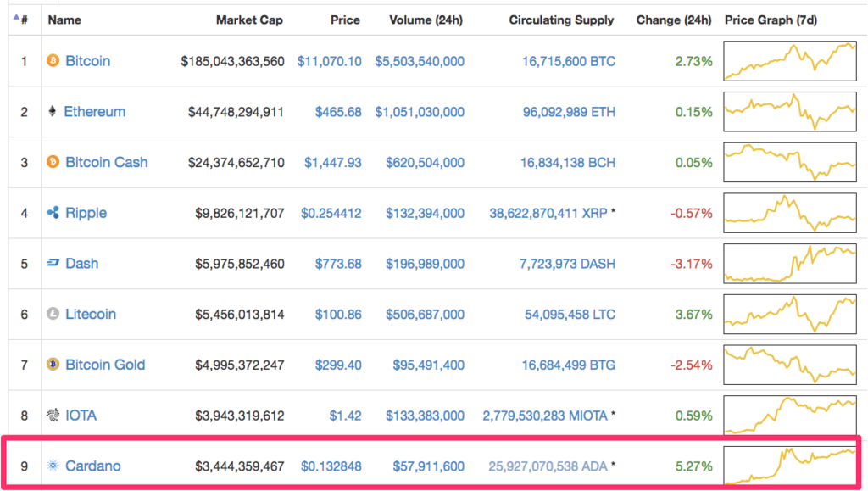
Task: Click IOTA price $1.42
Action: 346,416
